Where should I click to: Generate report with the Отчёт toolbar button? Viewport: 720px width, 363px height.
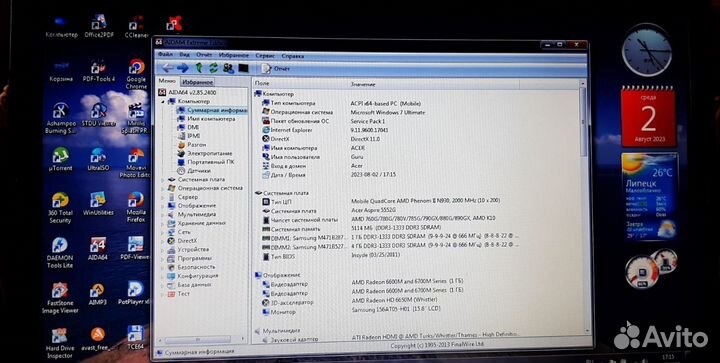tap(276, 68)
